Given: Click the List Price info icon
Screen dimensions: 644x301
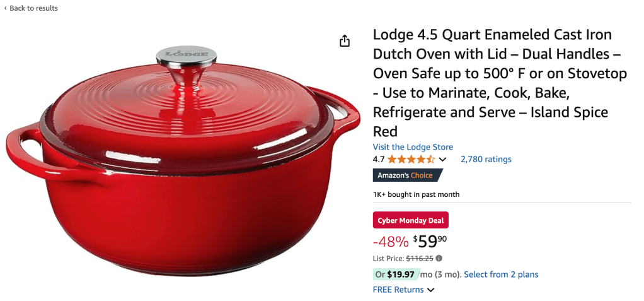Looking at the screenshot, I should [x=439, y=259].
